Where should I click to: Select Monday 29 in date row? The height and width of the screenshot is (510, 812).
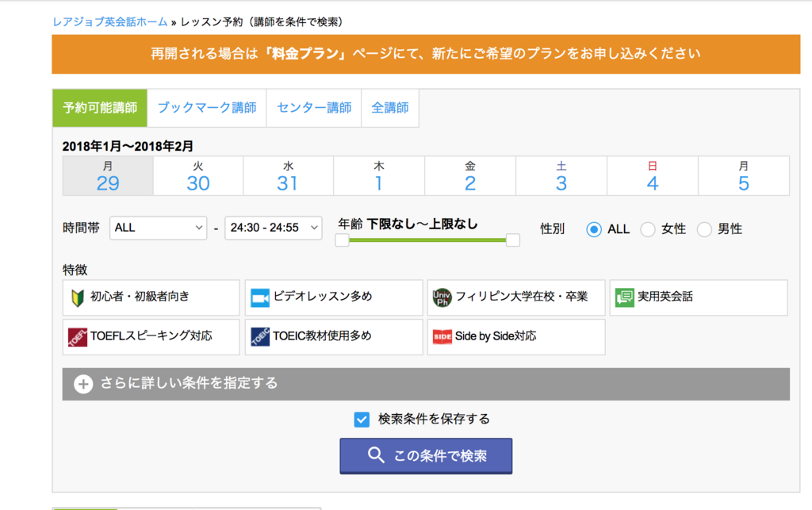point(108,176)
